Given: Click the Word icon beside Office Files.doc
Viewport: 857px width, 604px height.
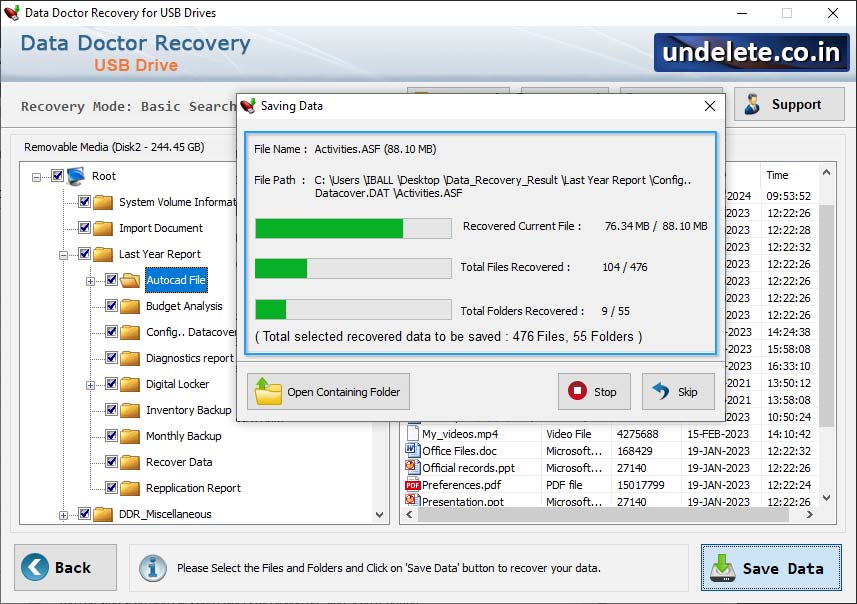Looking at the screenshot, I should [x=412, y=450].
